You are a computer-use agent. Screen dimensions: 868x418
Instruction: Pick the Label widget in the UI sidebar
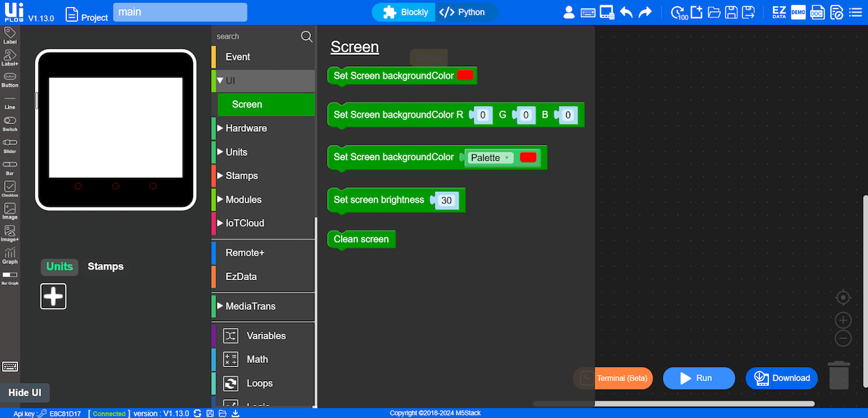10,36
